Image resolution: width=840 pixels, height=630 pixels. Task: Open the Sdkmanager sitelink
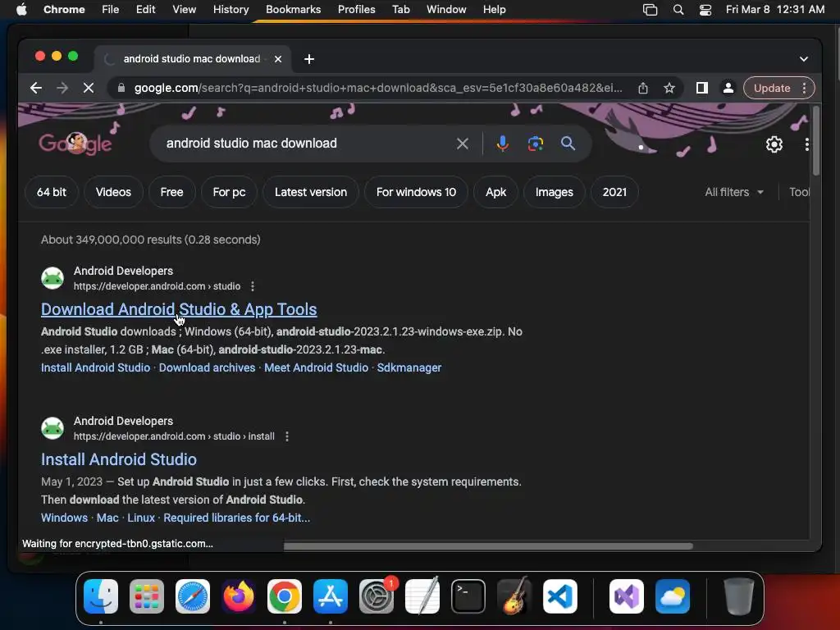pos(409,367)
